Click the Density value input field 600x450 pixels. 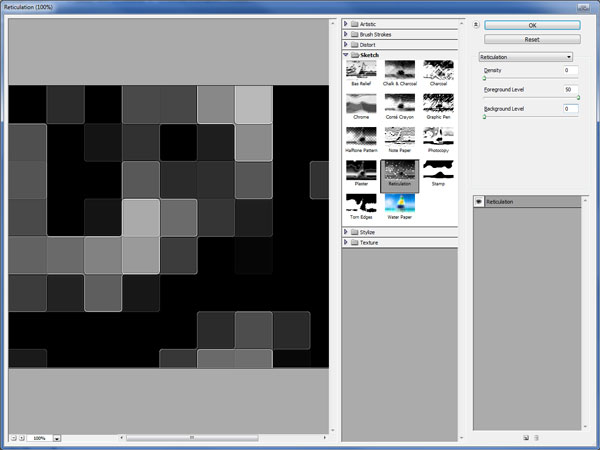tap(570, 71)
